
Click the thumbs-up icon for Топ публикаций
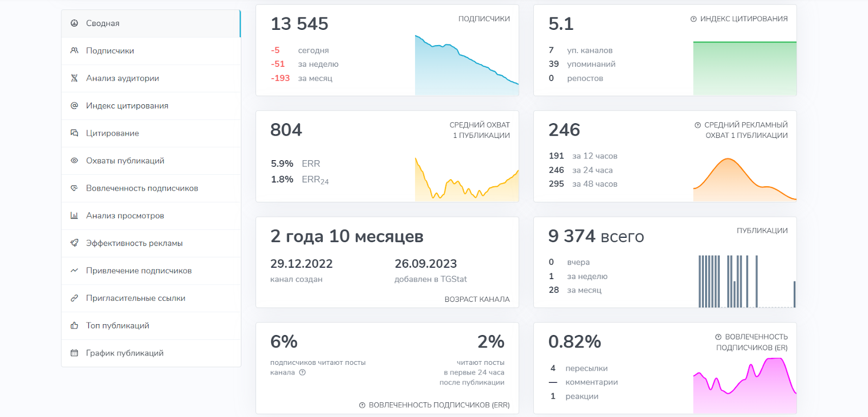point(74,326)
